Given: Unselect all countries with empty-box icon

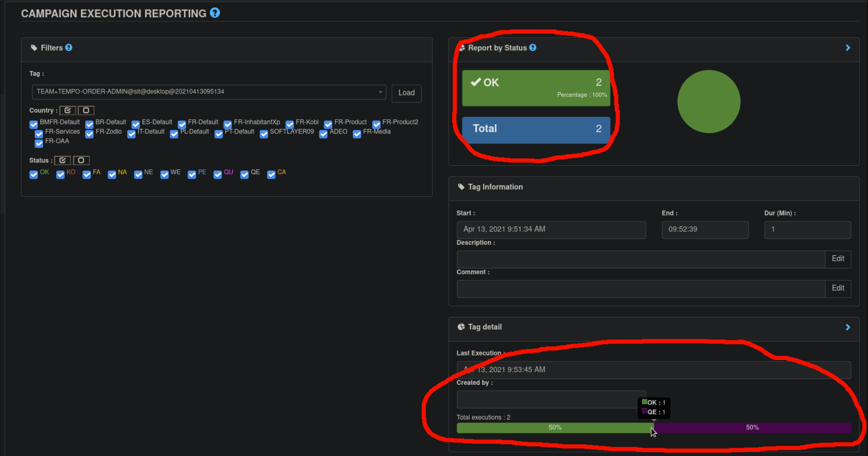Looking at the screenshot, I should 86,110.
